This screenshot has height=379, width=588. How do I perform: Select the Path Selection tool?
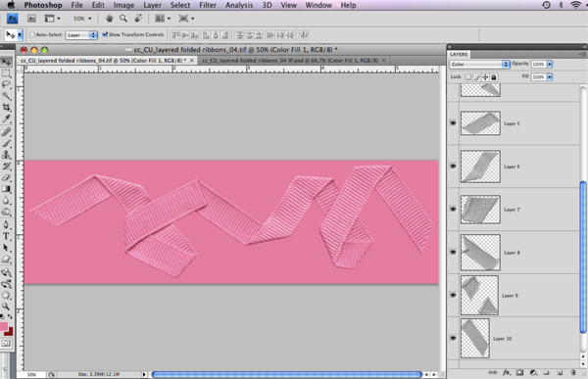point(6,248)
